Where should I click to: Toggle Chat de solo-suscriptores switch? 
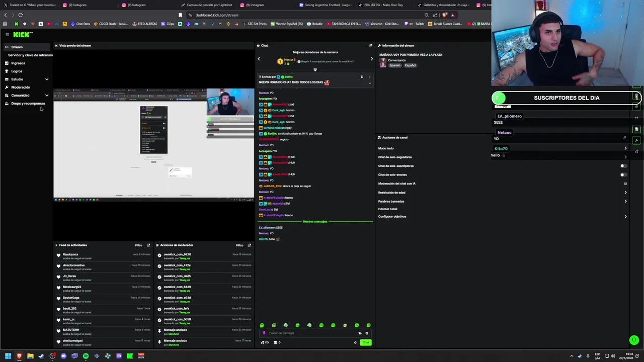pyautogui.click(x=623, y=166)
